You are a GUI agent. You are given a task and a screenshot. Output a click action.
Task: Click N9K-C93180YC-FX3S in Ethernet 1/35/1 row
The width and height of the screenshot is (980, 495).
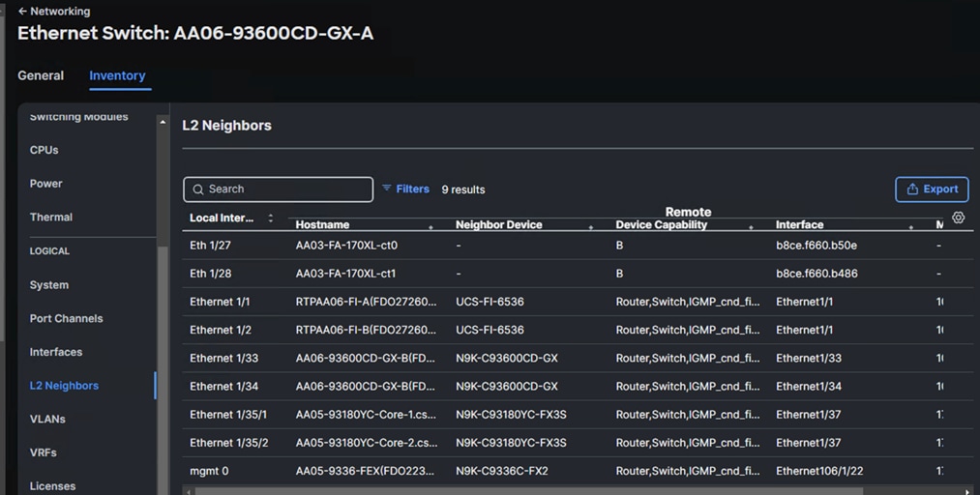tap(511, 415)
